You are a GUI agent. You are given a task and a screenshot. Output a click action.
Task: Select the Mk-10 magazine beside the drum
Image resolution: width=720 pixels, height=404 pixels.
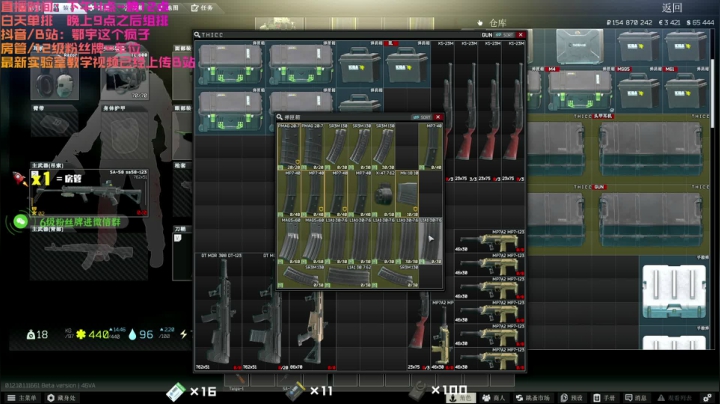pos(407,193)
